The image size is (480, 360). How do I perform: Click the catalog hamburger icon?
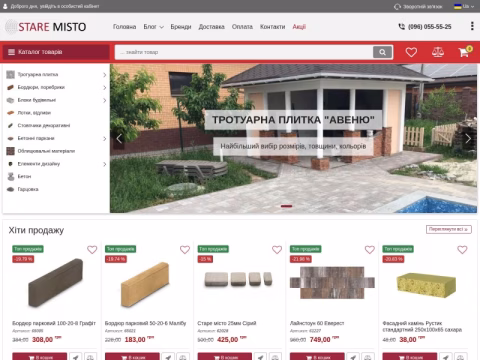[11, 52]
